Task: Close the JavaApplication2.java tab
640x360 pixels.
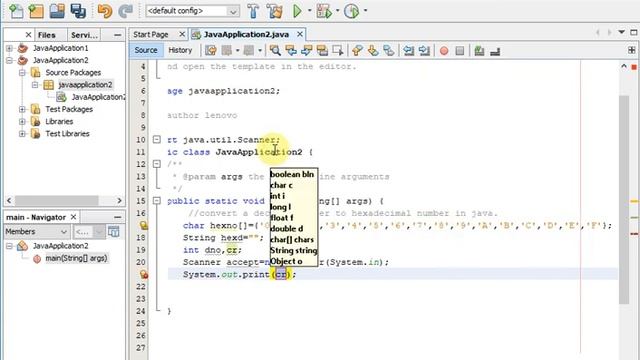Action: (x=300, y=34)
